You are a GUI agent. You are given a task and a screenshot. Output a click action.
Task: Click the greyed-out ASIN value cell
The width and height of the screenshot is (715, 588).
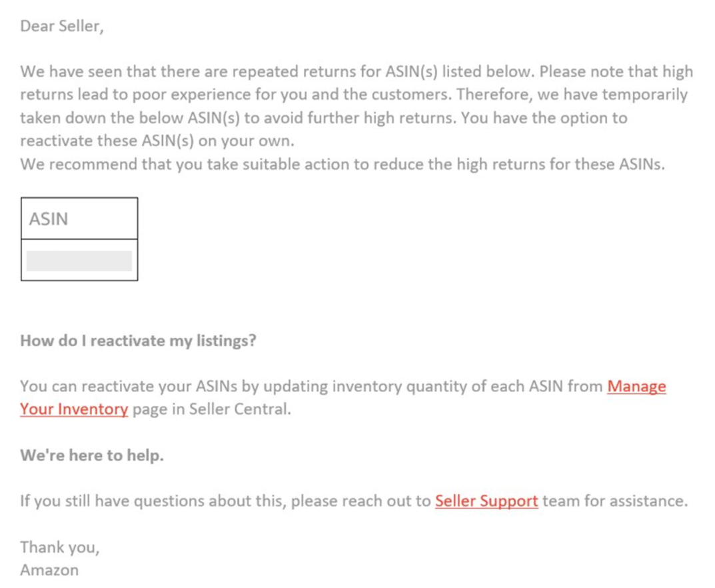point(79,261)
